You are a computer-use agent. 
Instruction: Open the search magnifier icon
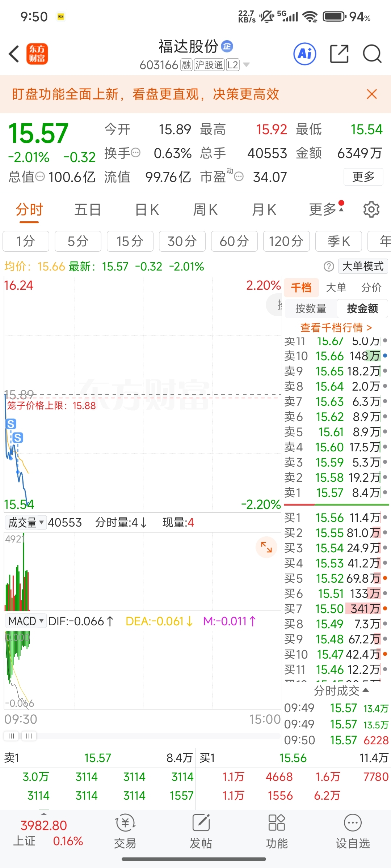(372, 54)
